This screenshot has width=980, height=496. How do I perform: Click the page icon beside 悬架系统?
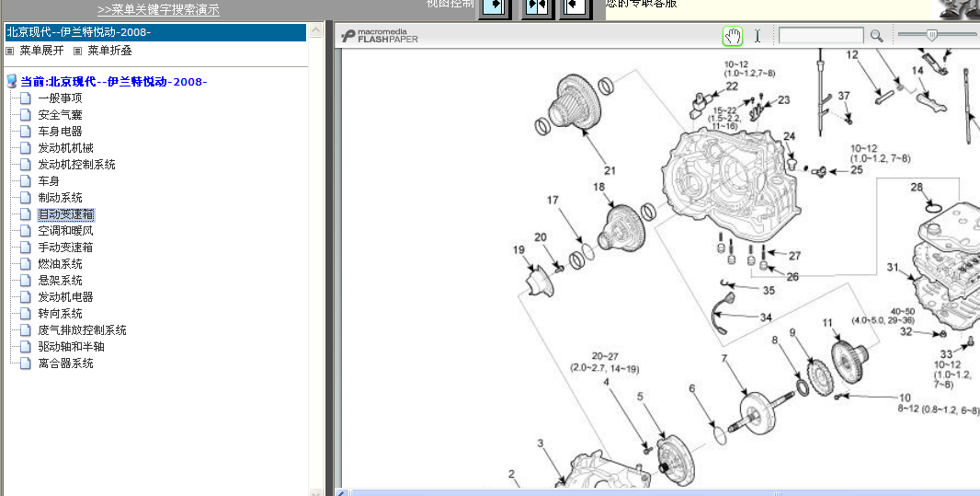click(25, 281)
